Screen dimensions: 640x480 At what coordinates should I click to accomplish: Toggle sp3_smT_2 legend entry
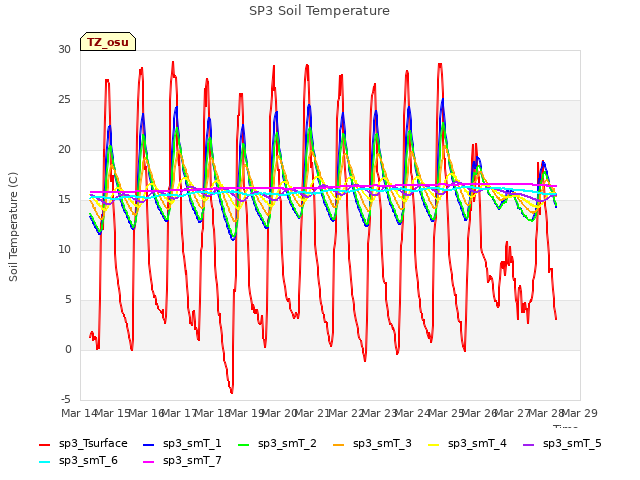click(277, 444)
